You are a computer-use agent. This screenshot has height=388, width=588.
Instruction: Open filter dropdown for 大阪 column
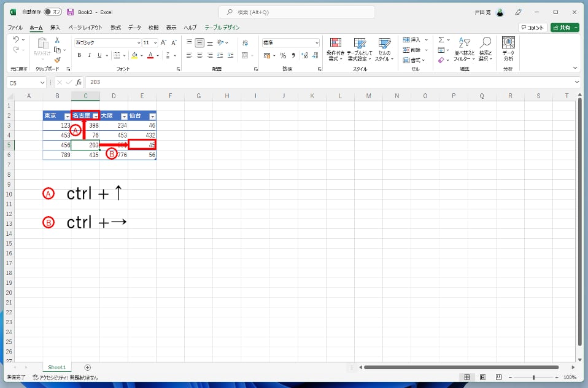coord(124,116)
